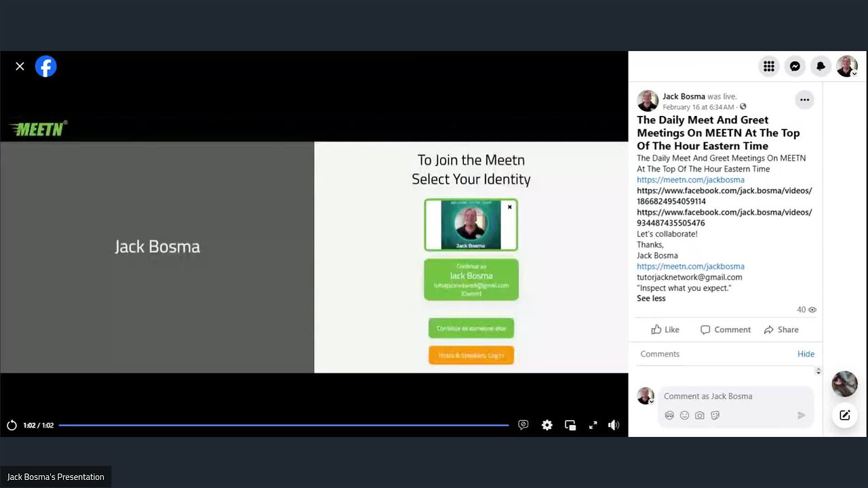
Task: Check the post's public audience globe icon
Action: (x=743, y=107)
